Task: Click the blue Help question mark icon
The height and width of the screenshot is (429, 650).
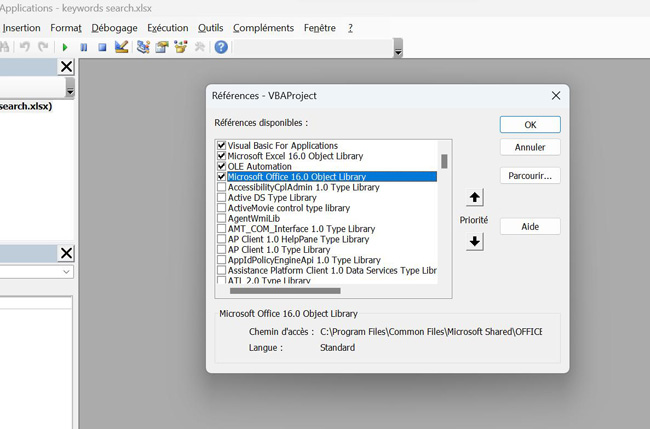Action: (x=221, y=47)
